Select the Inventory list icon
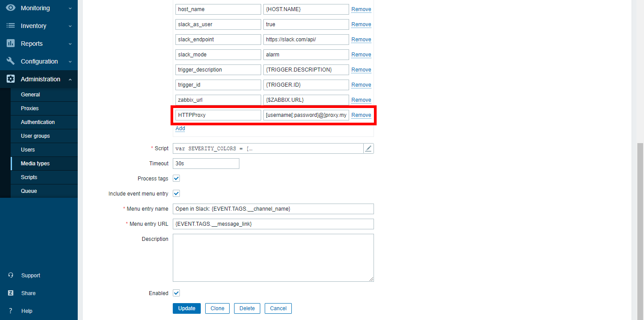 tap(10, 25)
